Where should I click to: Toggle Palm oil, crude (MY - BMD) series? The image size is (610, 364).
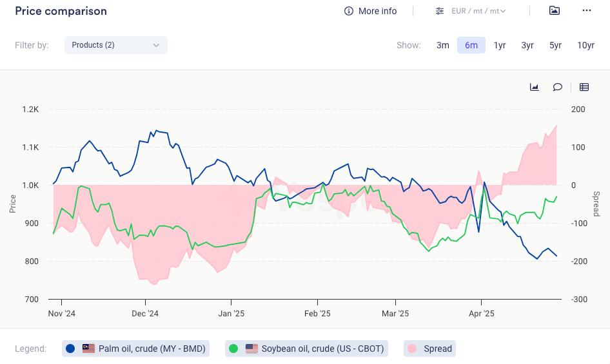click(x=152, y=349)
